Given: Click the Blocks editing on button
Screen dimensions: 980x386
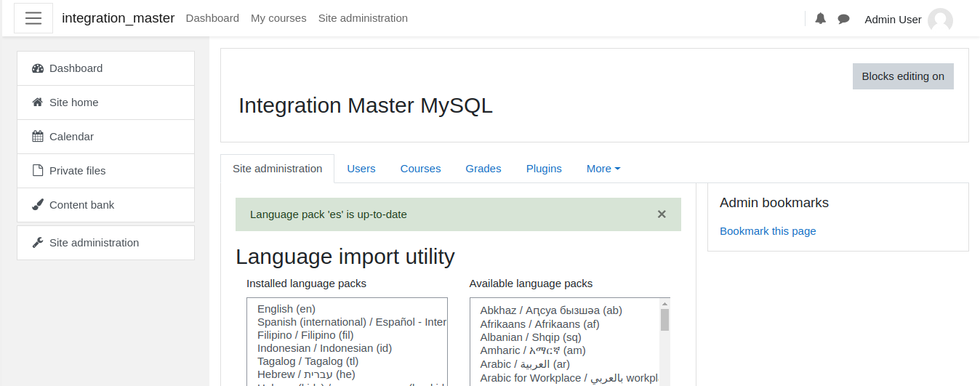Looking at the screenshot, I should tap(903, 76).
